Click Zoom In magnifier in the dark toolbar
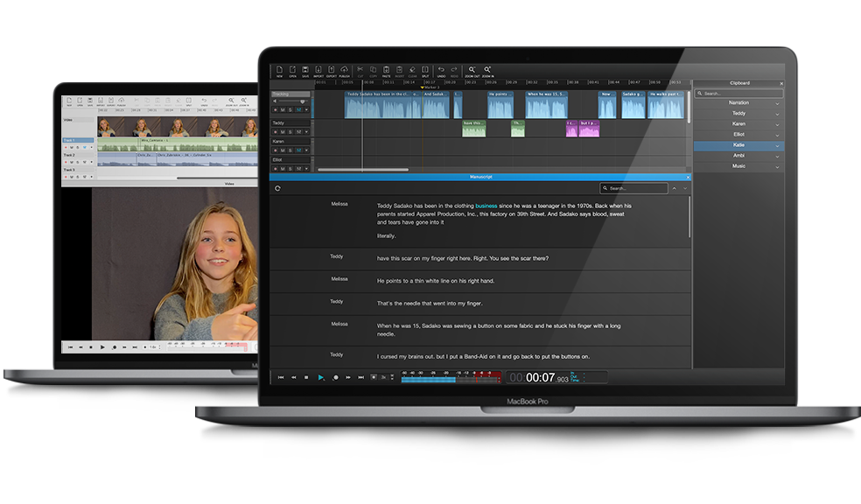Image resolution: width=861 pixels, height=504 pixels. (488, 71)
